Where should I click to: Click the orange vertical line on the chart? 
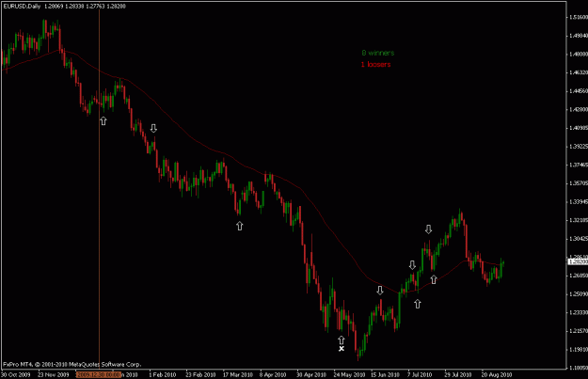click(x=99, y=187)
